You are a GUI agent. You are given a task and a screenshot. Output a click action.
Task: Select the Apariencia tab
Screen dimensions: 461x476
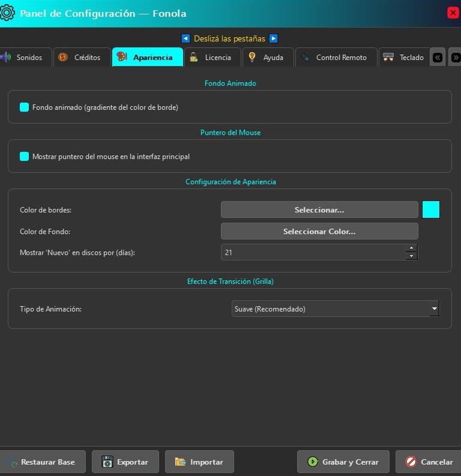click(148, 57)
